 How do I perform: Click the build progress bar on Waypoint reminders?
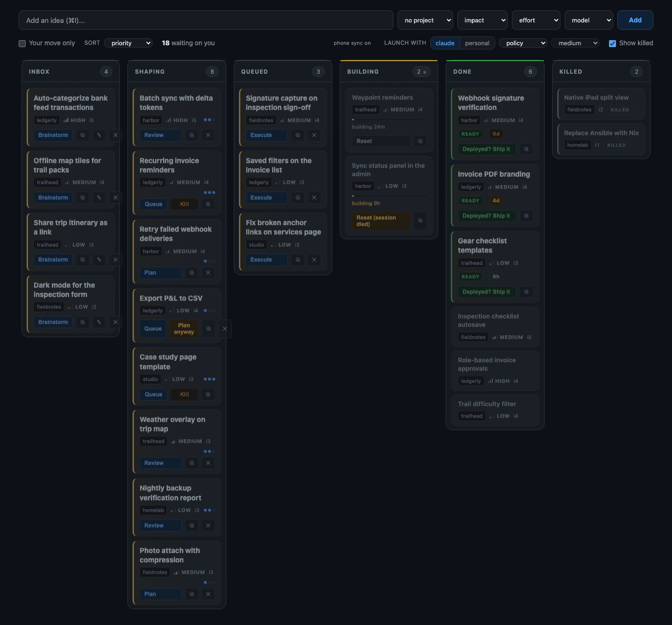coord(389,120)
